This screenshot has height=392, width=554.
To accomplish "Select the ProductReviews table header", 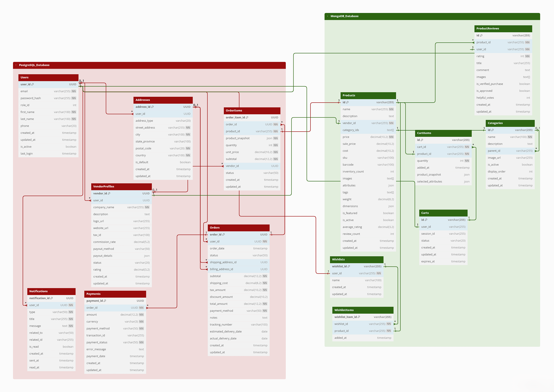I will 503,29.
